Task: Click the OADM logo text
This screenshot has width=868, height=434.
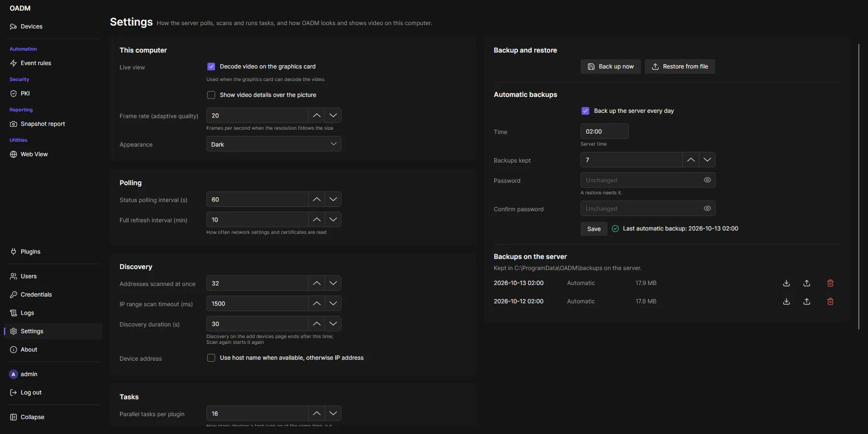Action: click(20, 8)
